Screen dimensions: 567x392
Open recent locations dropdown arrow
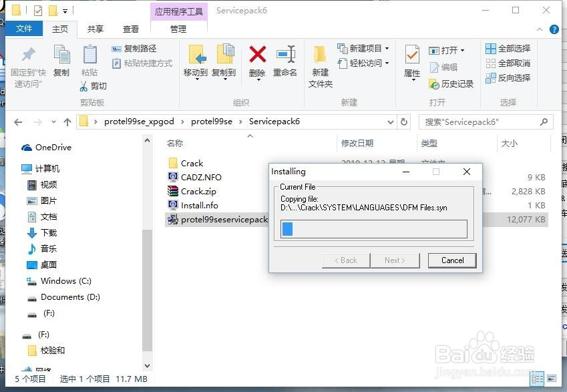[x=53, y=122]
